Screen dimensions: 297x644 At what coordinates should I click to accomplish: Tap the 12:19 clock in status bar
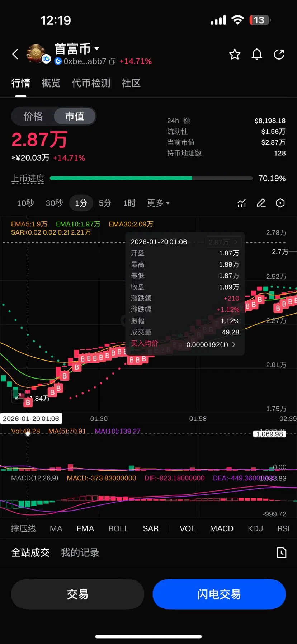coord(56,20)
